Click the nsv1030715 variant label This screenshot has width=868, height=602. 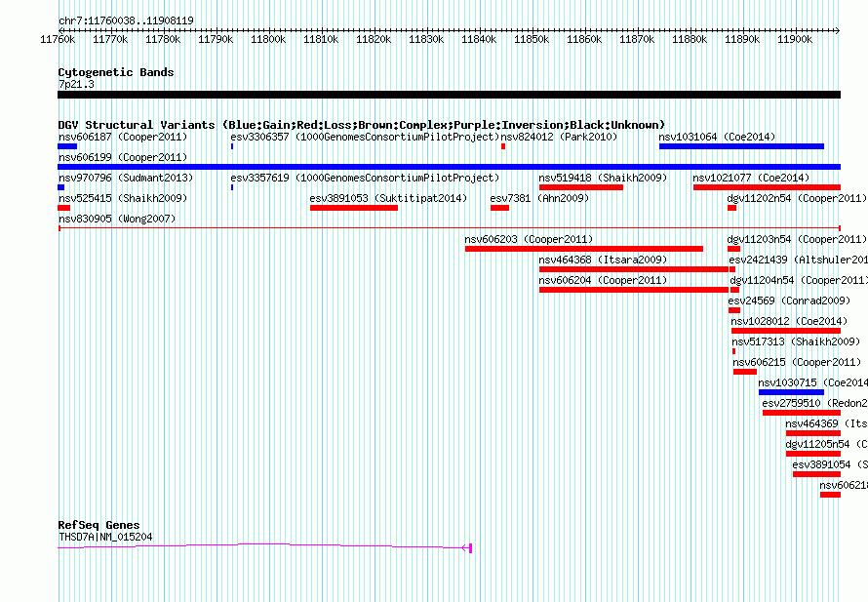click(x=812, y=382)
